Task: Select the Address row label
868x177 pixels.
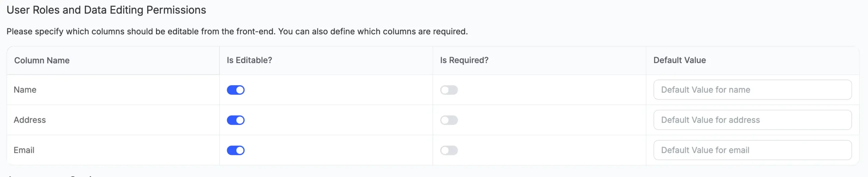Action: coord(29,120)
